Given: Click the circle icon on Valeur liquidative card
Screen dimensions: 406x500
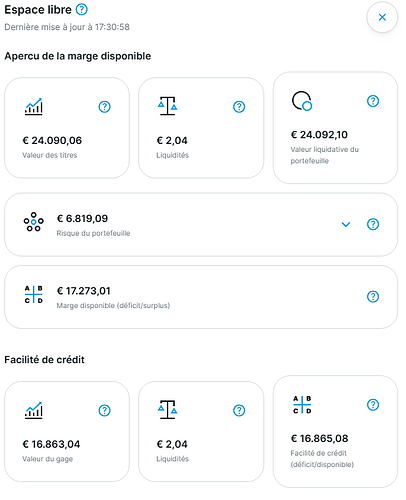Looking at the screenshot, I should tap(302, 101).
